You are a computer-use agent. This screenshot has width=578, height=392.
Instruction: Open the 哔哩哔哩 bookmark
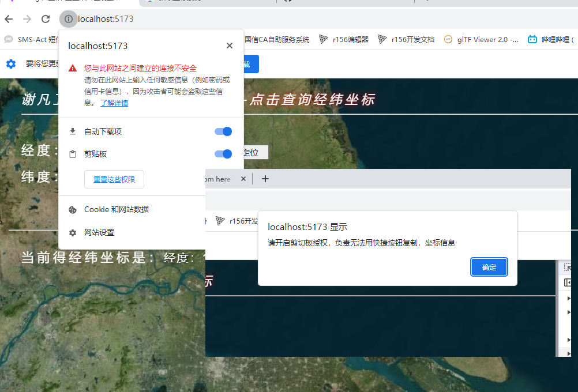coord(551,39)
